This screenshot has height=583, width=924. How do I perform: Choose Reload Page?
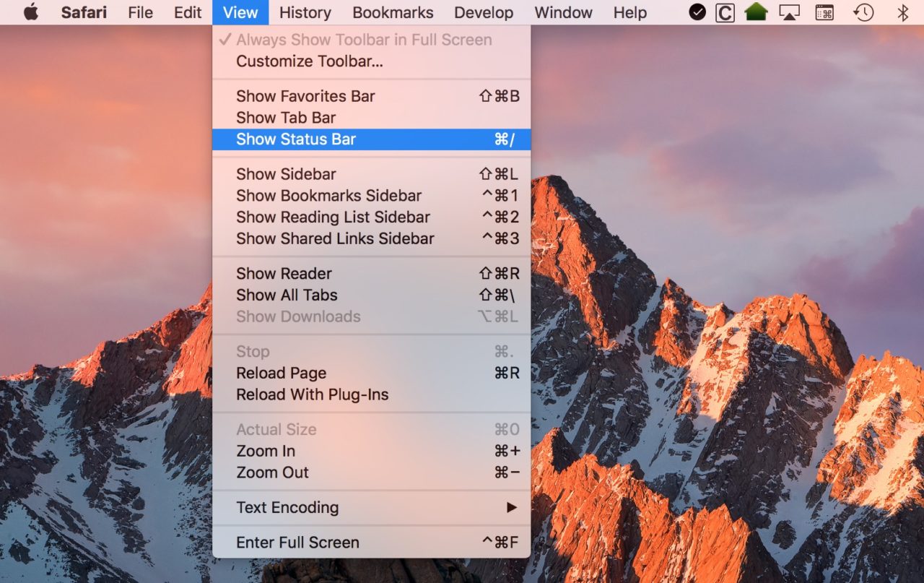tap(371, 373)
